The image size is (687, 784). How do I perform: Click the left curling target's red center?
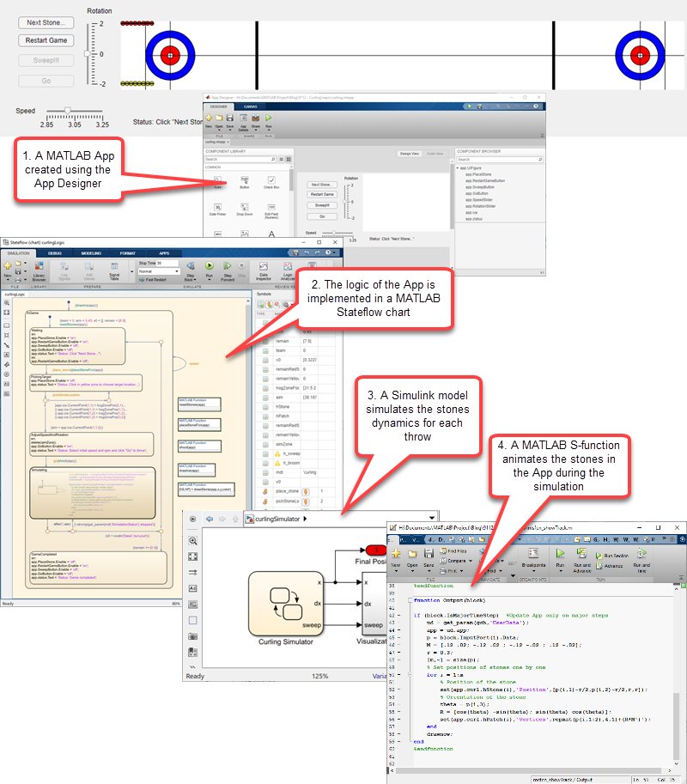click(170, 56)
